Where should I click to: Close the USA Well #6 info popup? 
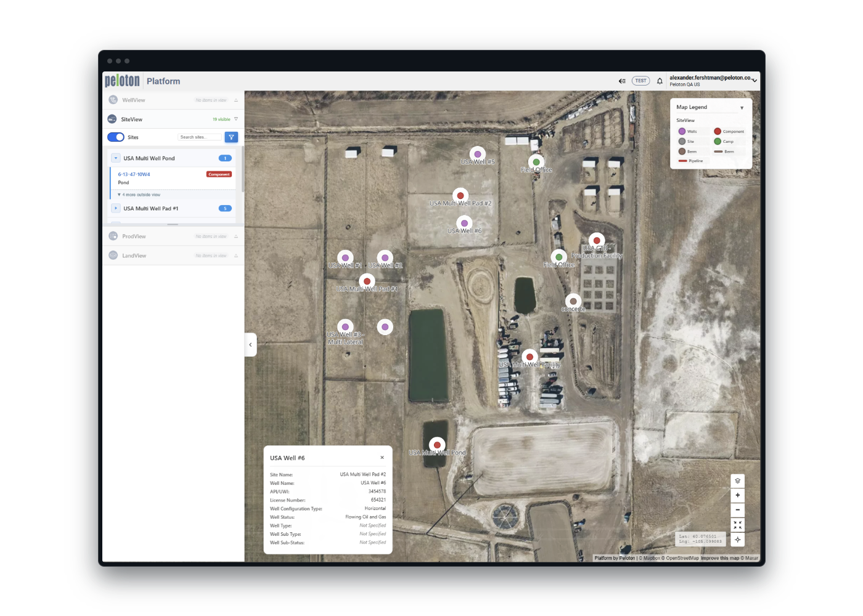tap(382, 458)
